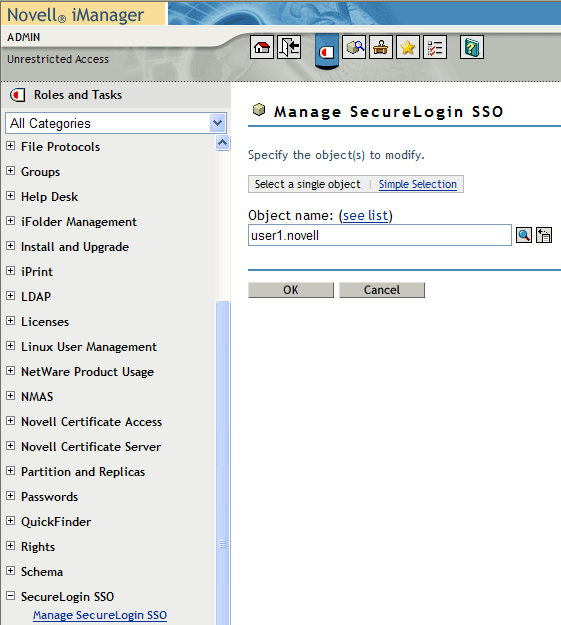The width and height of the screenshot is (561, 625).
Task: Open View Objects magnifier icon
Action: point(354,47)
